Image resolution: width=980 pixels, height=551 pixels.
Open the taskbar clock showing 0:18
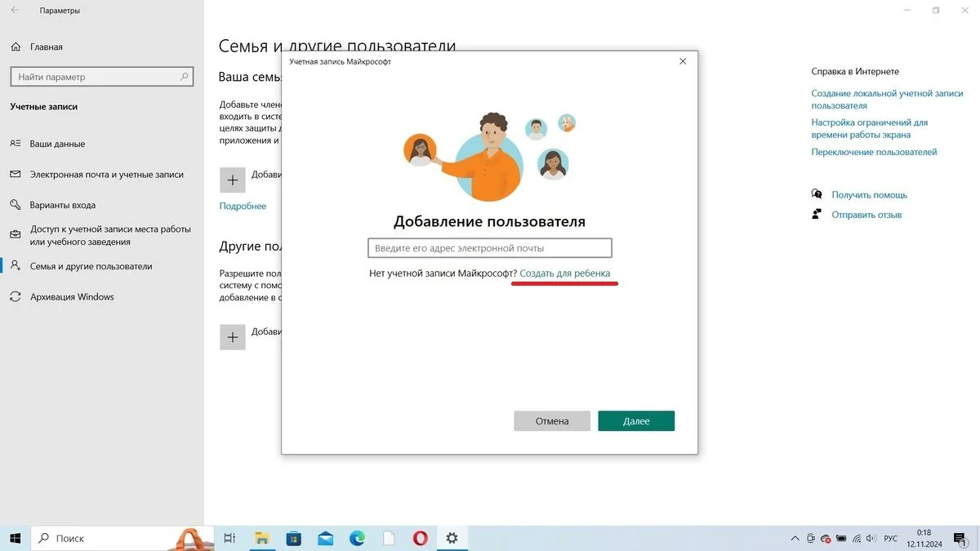coord(924,539)
